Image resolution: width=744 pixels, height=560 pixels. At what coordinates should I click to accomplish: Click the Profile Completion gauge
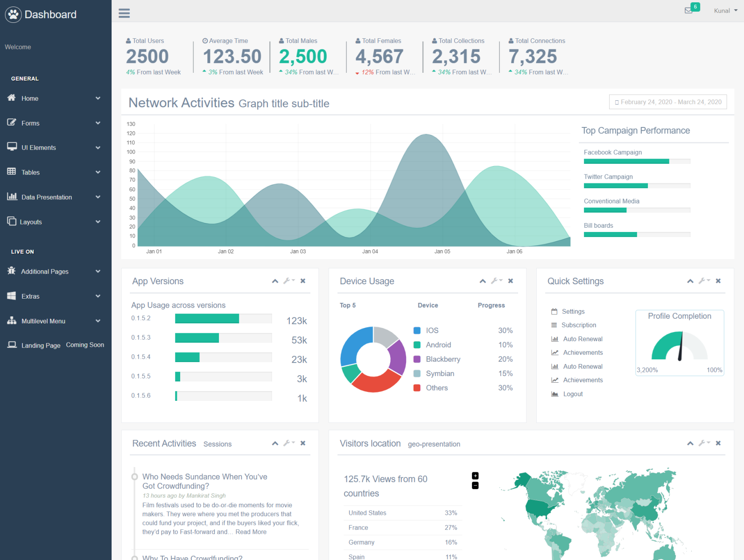click(680, 346)
